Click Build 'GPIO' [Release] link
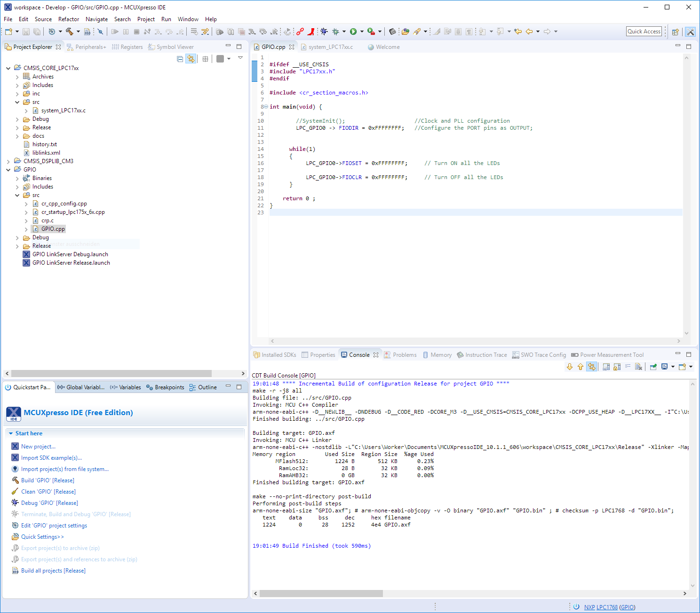This screenshot has height=613, width=700. coord(48,480)
